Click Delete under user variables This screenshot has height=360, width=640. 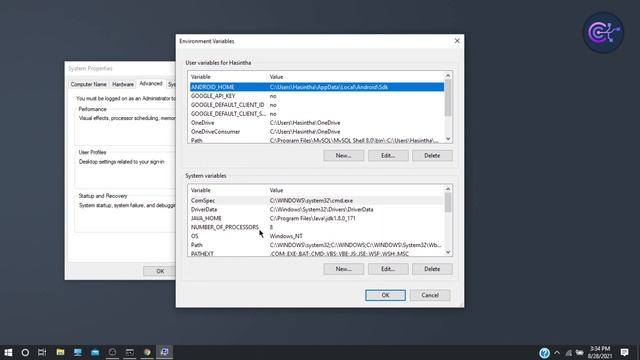432,156
